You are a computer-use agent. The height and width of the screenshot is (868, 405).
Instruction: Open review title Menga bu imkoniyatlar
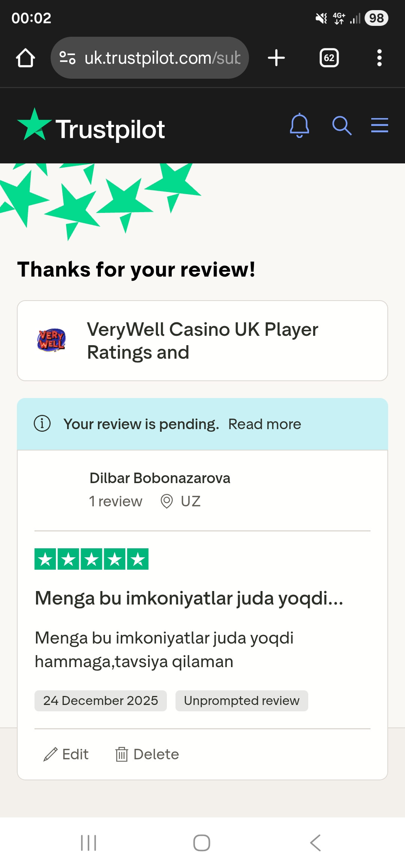pyautogui.click(x=189, y=598)
